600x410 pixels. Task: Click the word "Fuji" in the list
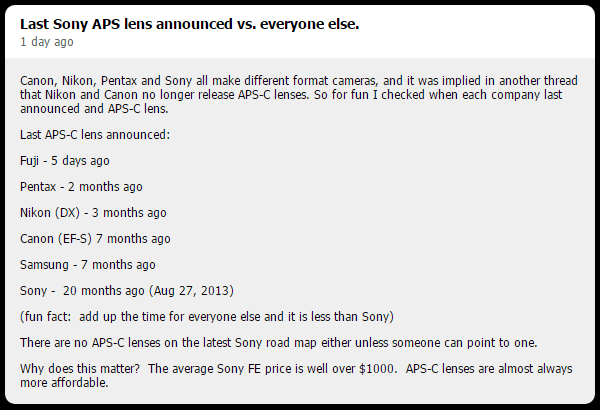(x=29, y=161)
